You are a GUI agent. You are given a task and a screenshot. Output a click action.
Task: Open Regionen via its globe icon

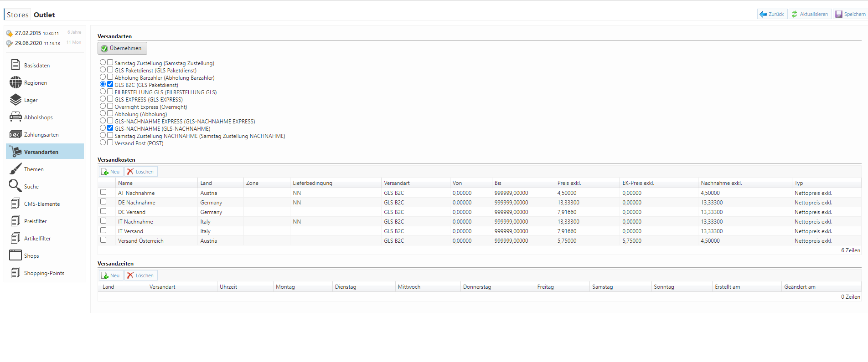(x=15, y=82)
